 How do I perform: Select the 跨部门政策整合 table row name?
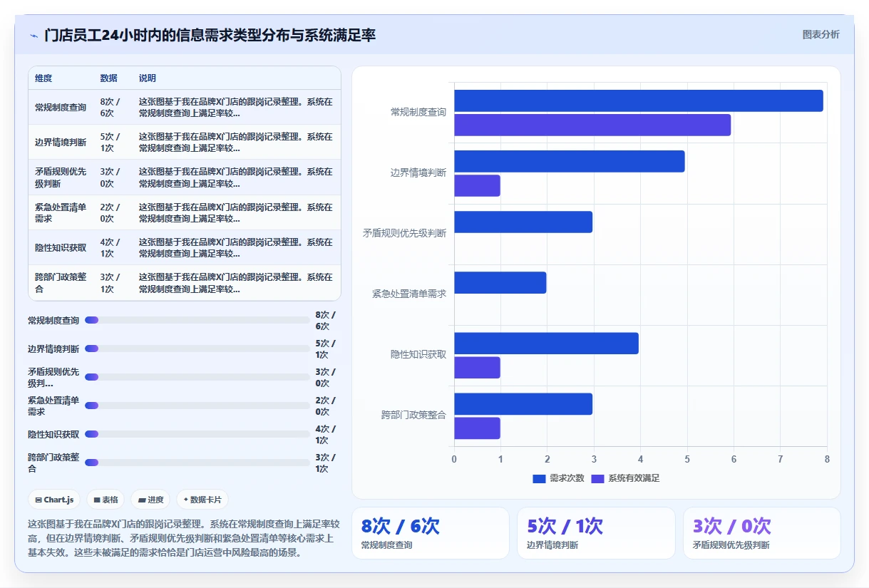(x=61, y=283)
